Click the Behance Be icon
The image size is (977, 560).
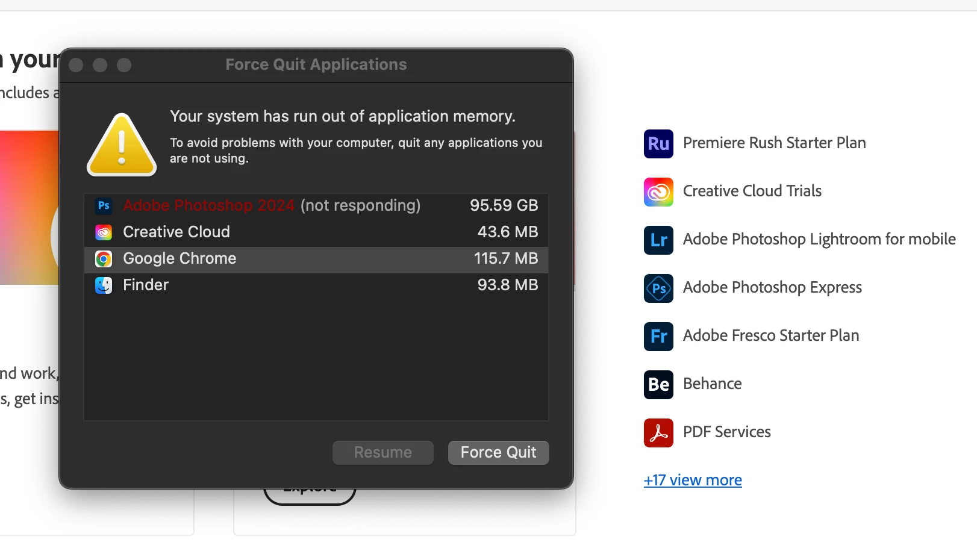pyautogui.click(x=658, y=385)
